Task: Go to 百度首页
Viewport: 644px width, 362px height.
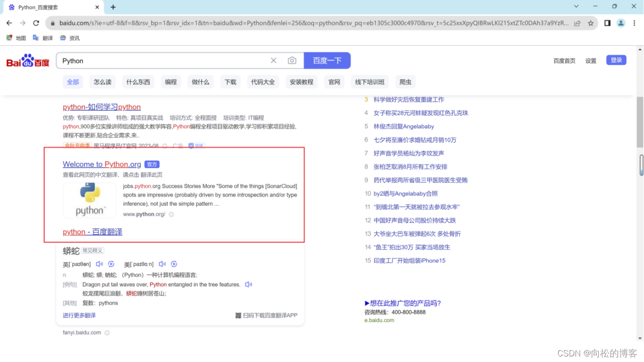Action: pyautogui.click(x=564, y=61)
